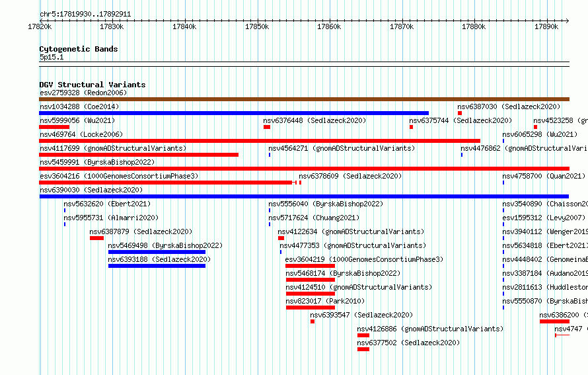The height and width of the screenshot is (375, 588).
Task: Open the nsv1034288 (Coe2014) variant label
Action: click(x=79, y=106)
